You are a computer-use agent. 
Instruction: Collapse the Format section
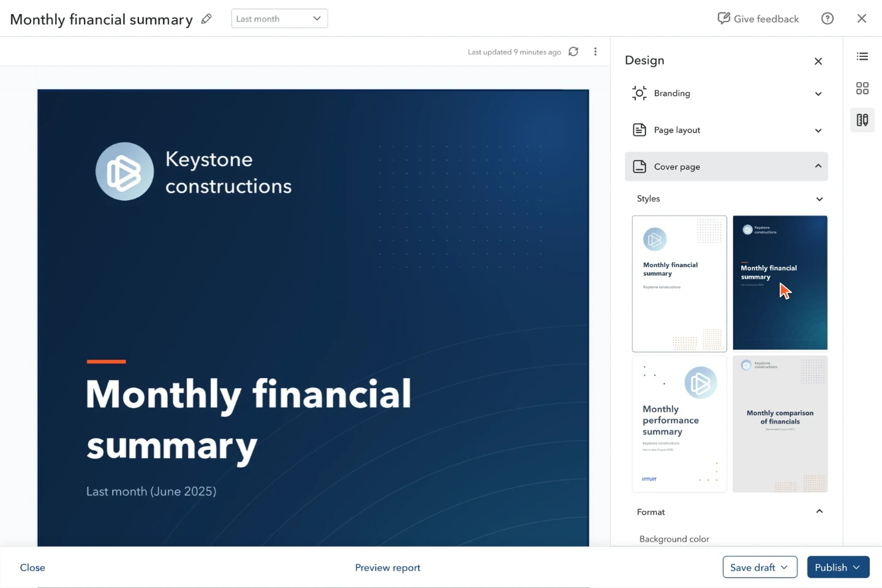click(820, 511)
